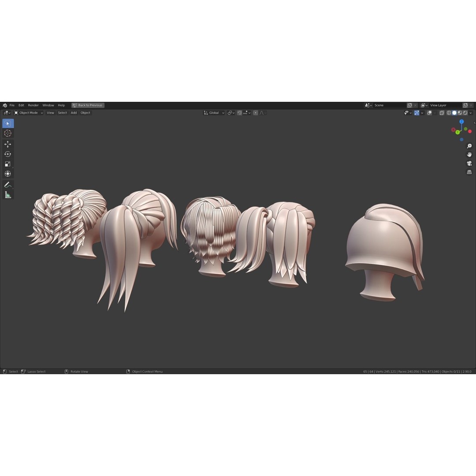Activate the Scale tool
476x476 pixels.
[8, 164]
